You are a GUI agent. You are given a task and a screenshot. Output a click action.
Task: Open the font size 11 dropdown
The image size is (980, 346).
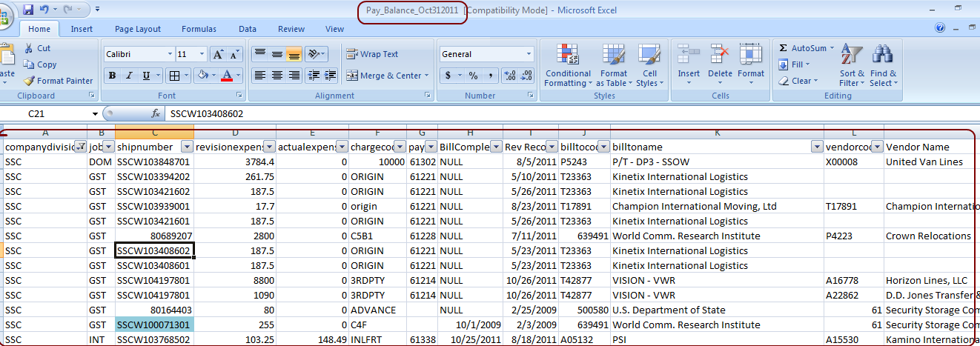tap(202, 54)
